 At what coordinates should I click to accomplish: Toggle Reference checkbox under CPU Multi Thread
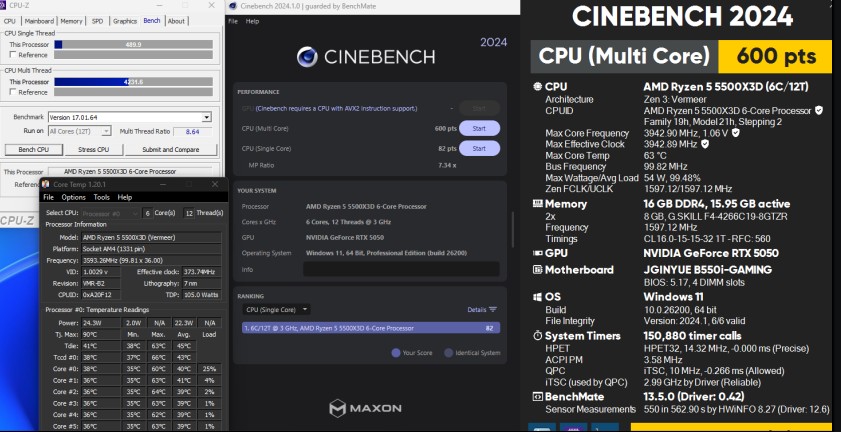click(x=13, y=92)
